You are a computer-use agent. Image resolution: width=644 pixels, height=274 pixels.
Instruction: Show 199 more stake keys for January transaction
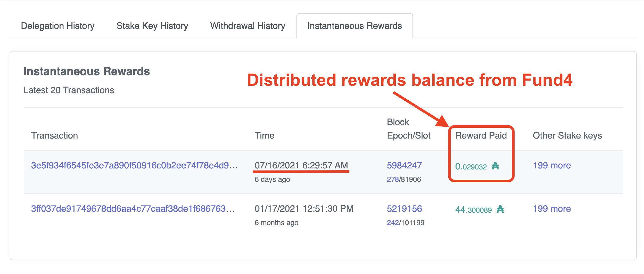tap(552, 209)
